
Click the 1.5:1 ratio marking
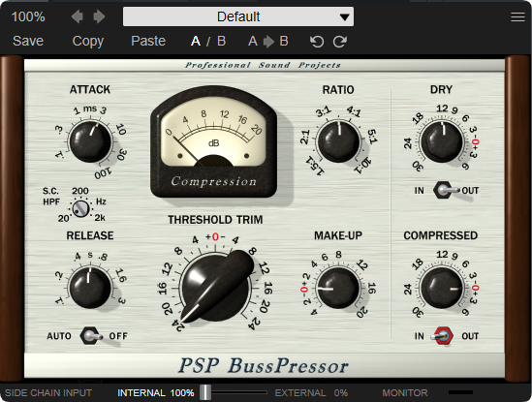click(x=316, y=166)
